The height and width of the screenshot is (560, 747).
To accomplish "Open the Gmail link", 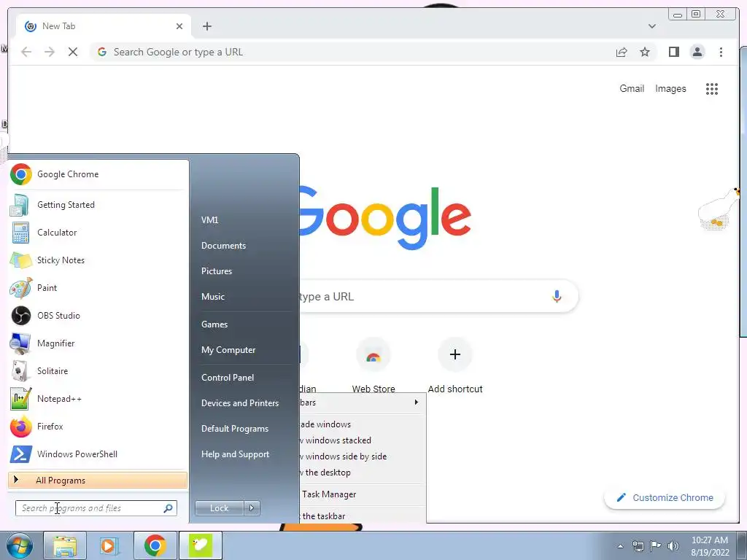I will [x=632, y=88].
